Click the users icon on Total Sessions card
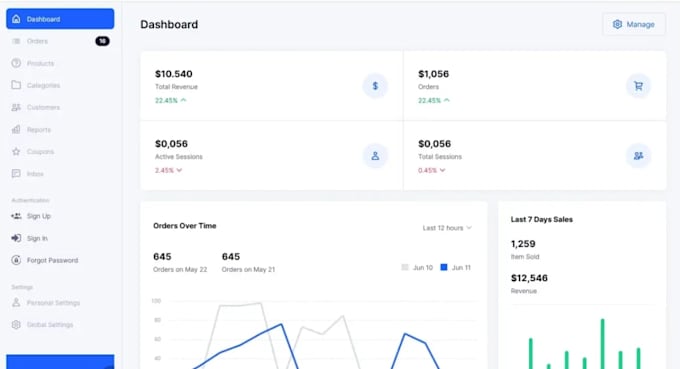680x369 pixels. click(x=638, y=156)
